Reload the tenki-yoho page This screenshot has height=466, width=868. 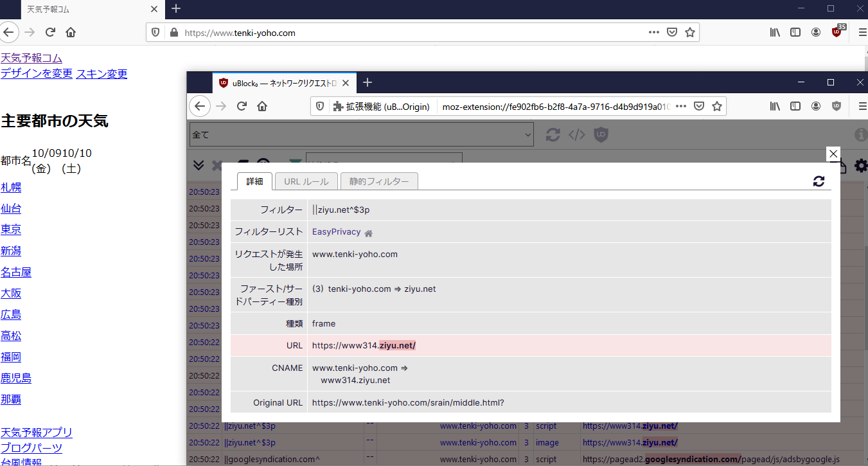[49, 32]
